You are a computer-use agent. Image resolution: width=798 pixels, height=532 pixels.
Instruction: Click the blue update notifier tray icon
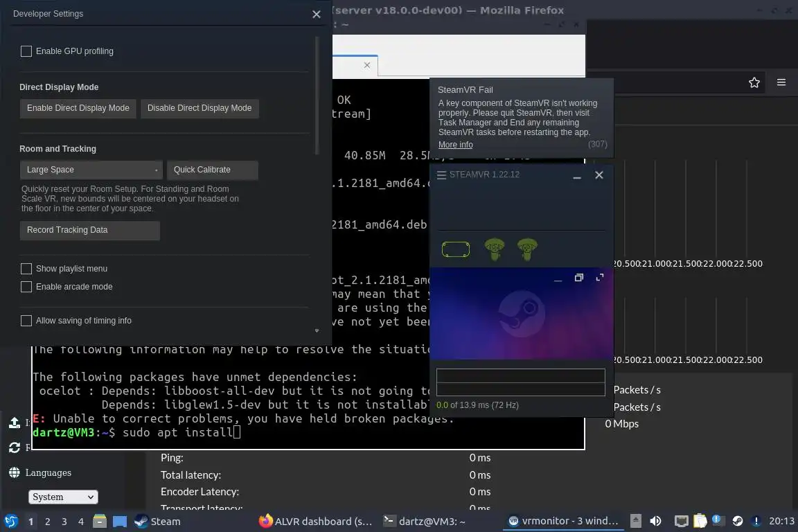click(717, 520)
